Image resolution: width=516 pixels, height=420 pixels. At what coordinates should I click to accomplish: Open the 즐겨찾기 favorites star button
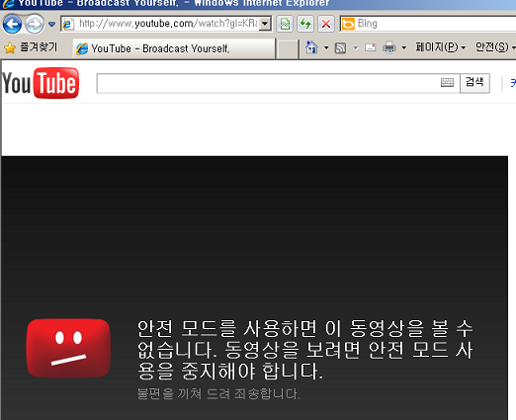tap(31, 47)
